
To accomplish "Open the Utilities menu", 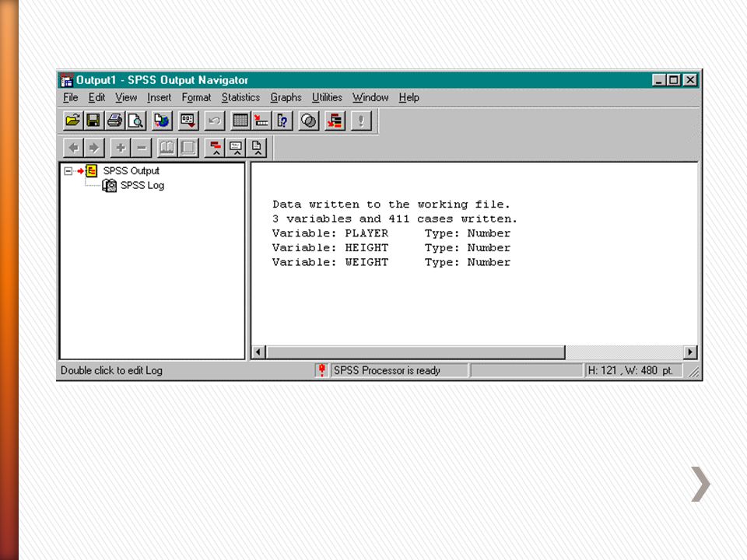I will (328, 98).
